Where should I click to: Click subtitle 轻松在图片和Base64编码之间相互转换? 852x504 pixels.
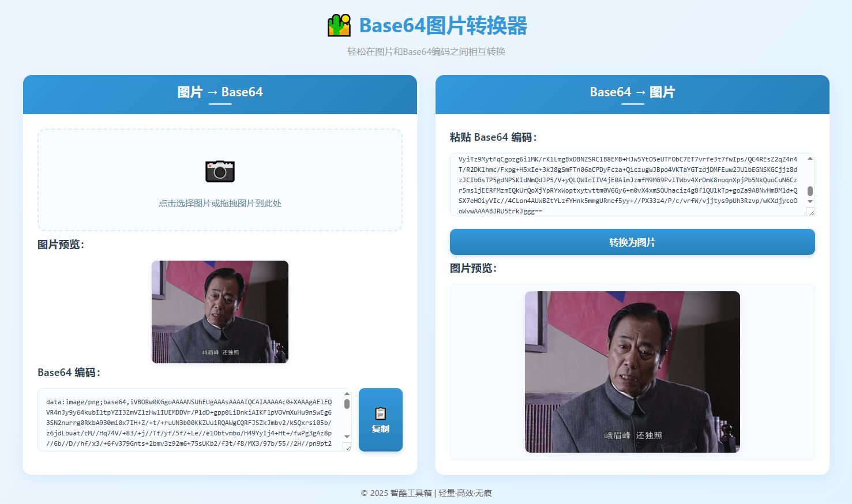(x=426, y=51)
